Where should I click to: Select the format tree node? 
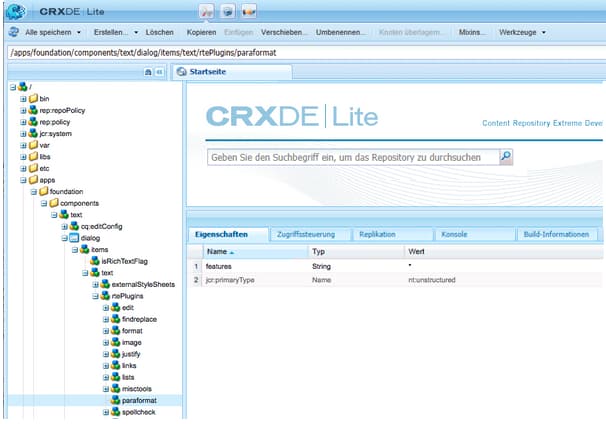click(x=132, y=331)
